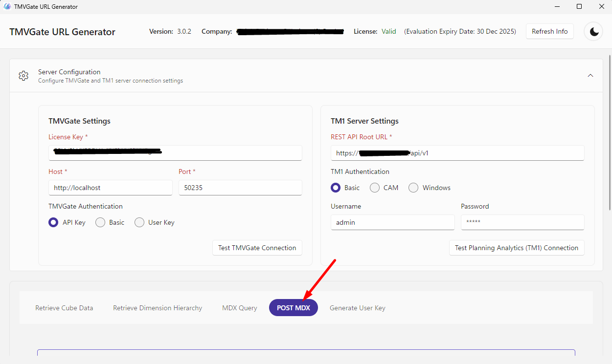Image resolution: width=612 pixels, height=364 pixels.
Task: Click the Username field with admin
Action: (393, 222)
